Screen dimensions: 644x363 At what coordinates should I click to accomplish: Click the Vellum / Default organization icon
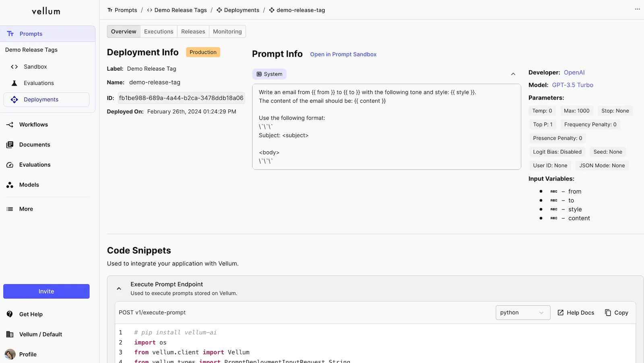click(10, 334)
